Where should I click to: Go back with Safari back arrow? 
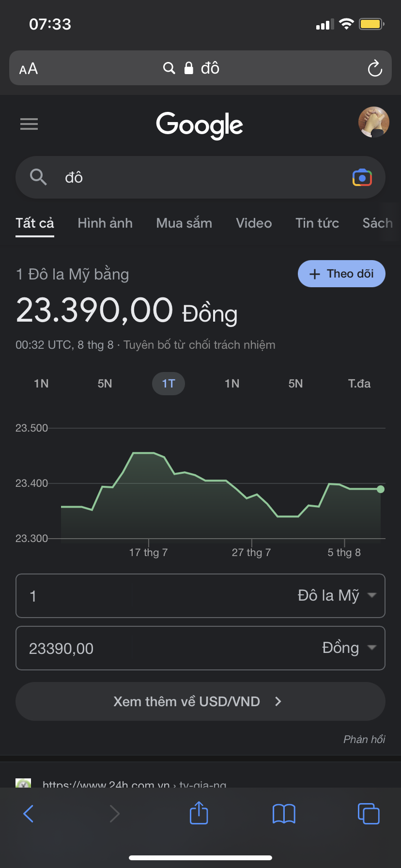pyautogui.click(x=29, y=814)
